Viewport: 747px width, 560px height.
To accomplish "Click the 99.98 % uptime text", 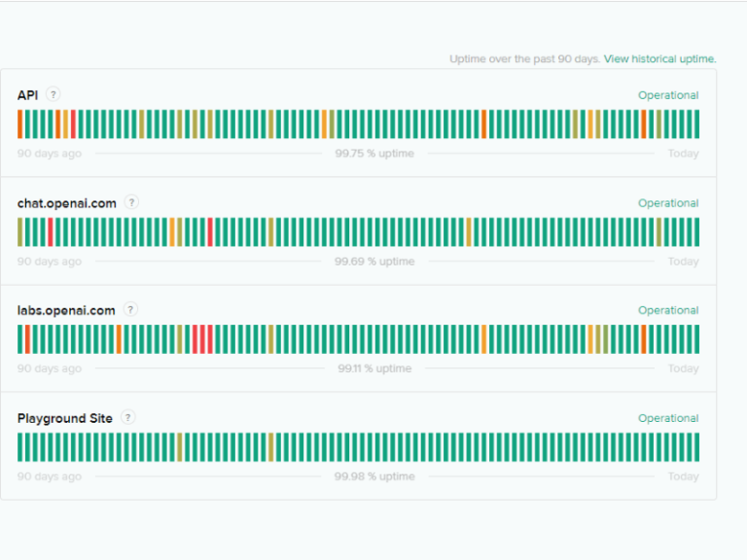I will click(374, 476).
